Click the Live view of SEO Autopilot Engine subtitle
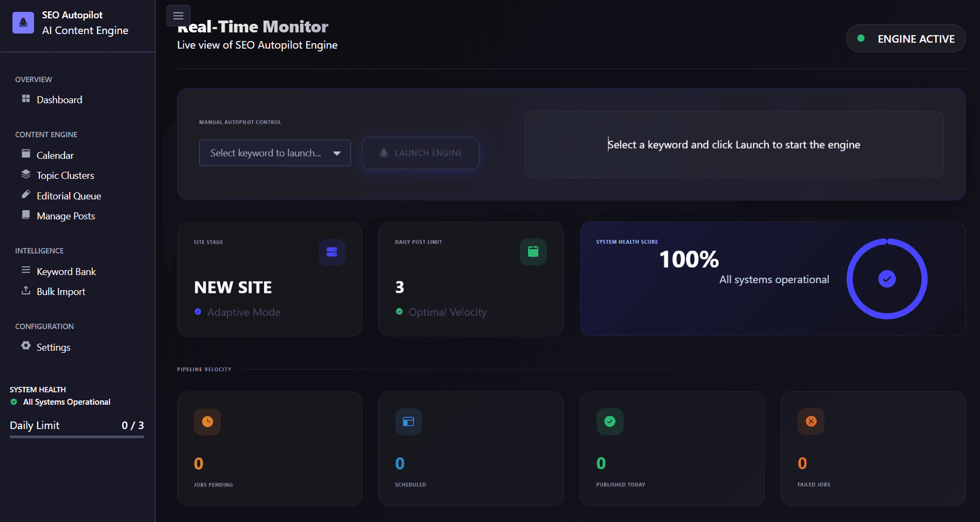Screen dimensions: 980x522 (x=257, y=45)
